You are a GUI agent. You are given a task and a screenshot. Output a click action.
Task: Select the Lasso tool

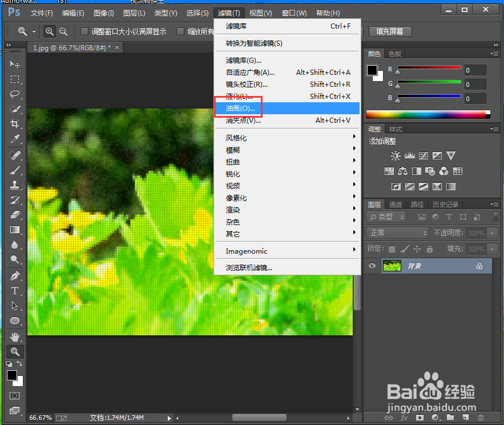pos(14,94)
